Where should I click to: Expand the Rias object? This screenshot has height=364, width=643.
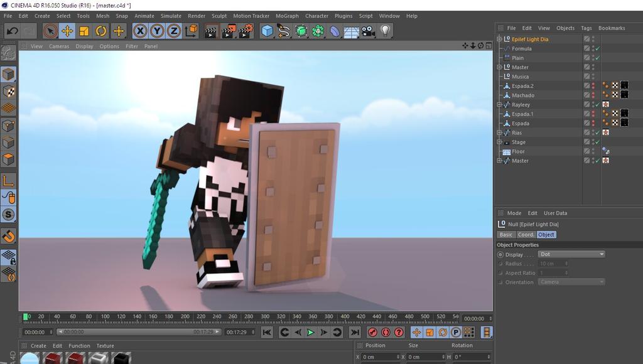tap(499, 132)
